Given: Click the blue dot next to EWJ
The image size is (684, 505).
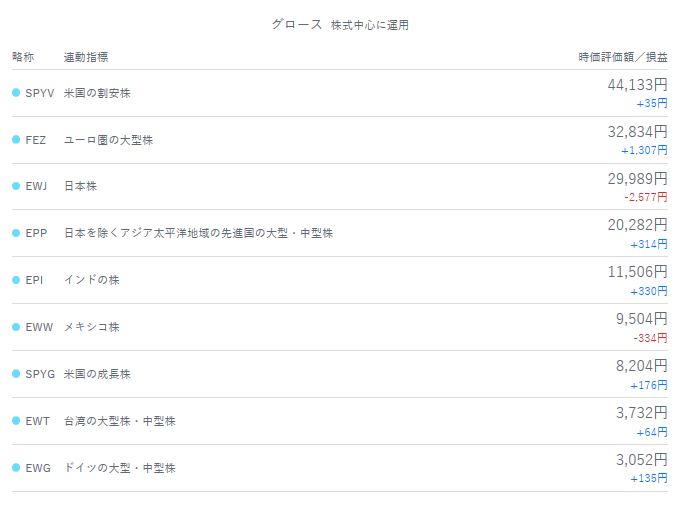Looking at the screenshot, I should (16, 186).
